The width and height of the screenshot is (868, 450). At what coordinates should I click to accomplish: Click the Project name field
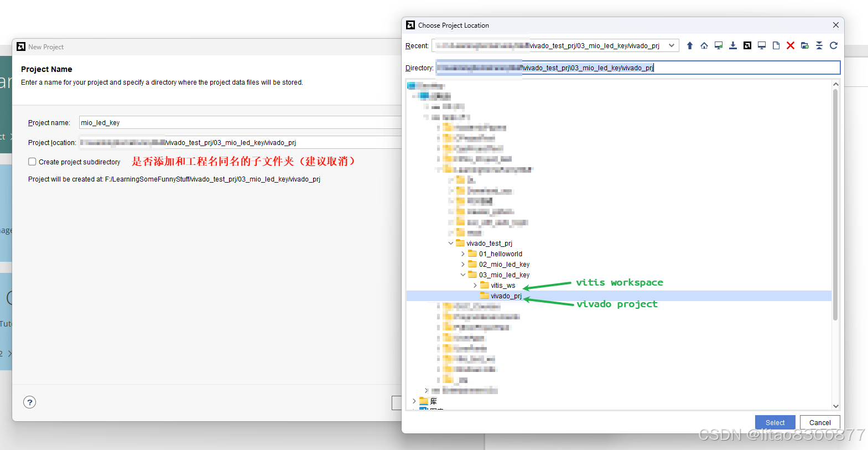[x=240, y=122]
